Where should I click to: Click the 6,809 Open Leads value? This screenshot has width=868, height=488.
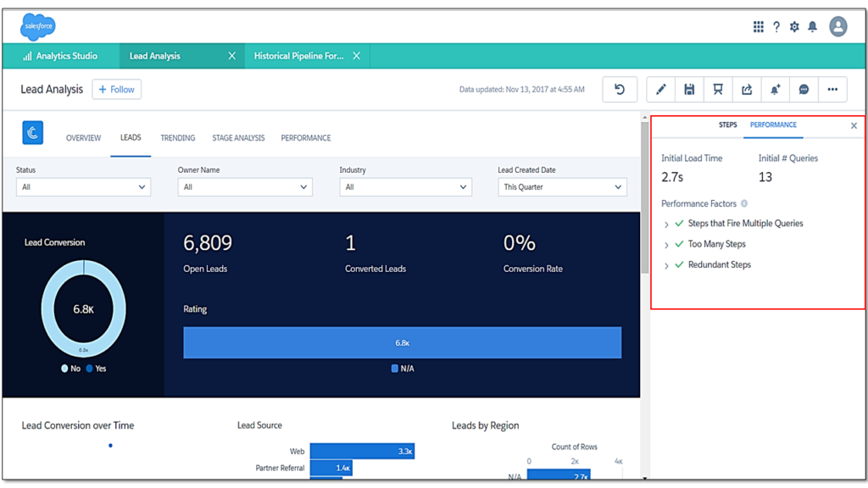208,243
